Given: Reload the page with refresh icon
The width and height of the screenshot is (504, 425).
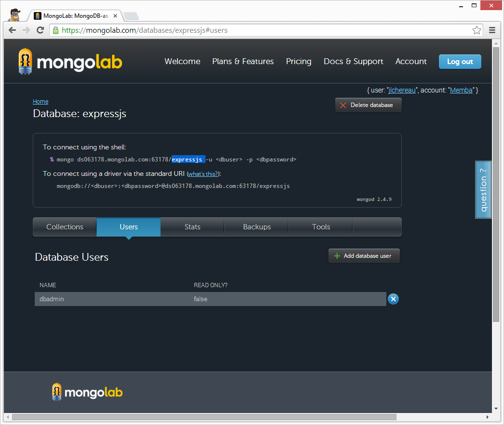Looking at the screenshot, I should click(40, 30).
